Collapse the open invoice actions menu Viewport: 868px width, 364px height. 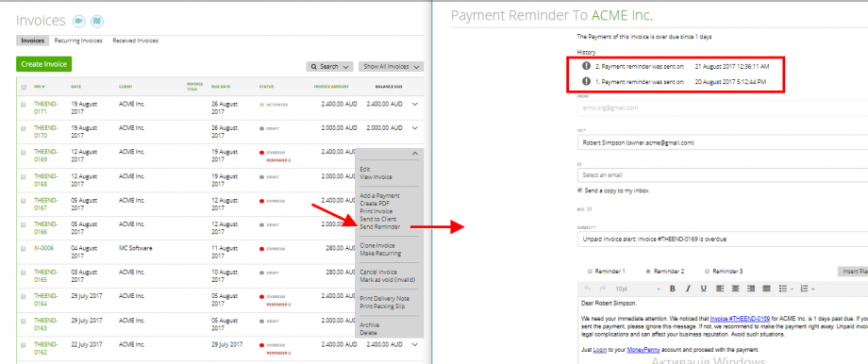[x=415, y=154]
